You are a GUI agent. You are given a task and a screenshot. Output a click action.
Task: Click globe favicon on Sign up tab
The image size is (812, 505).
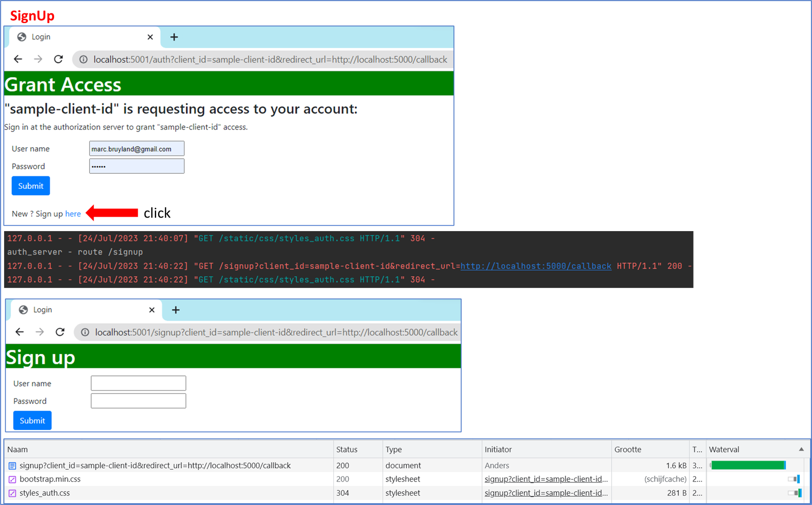pos(23,310)
